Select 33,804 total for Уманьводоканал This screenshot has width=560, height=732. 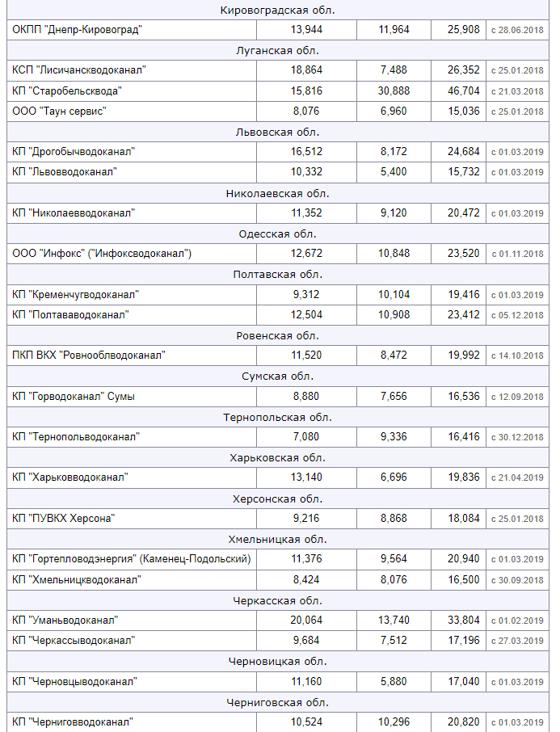click(x=464, y=621)
